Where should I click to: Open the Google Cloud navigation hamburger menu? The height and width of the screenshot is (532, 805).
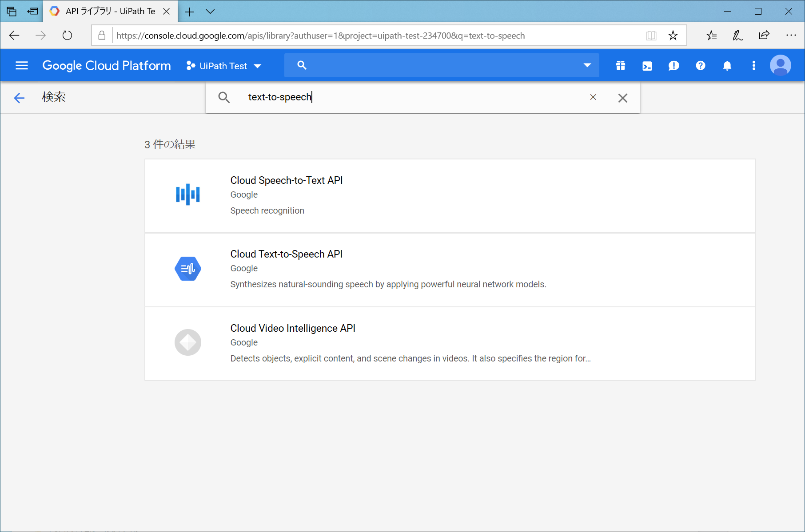coord(22,66)
